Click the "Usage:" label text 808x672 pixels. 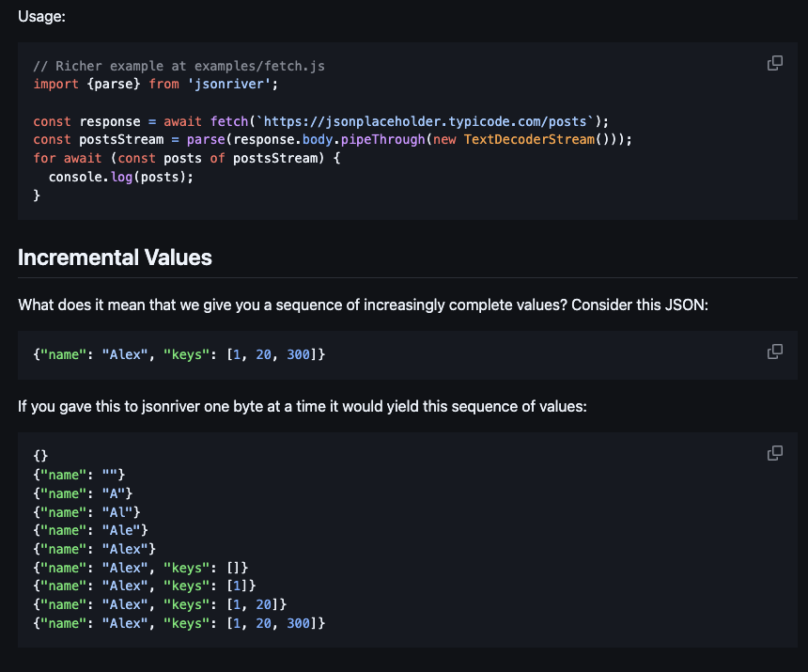point(42,16)
